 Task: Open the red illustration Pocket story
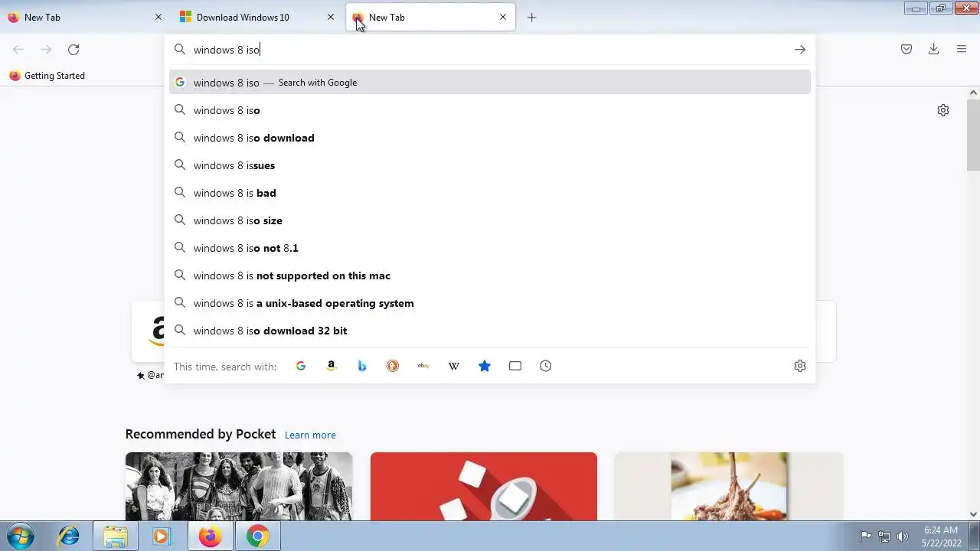click(484, 486)
